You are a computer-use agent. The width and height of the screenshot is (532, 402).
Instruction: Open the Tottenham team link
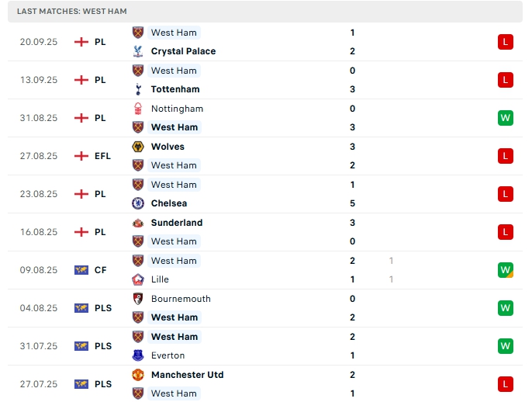pyautogui.click(x=175, y=89)
